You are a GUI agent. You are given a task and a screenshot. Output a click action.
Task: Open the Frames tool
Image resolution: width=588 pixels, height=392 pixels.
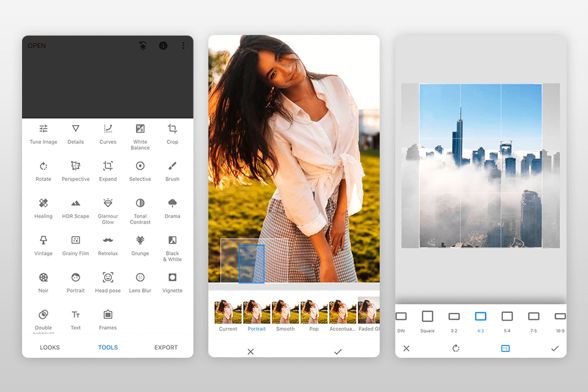108,320
